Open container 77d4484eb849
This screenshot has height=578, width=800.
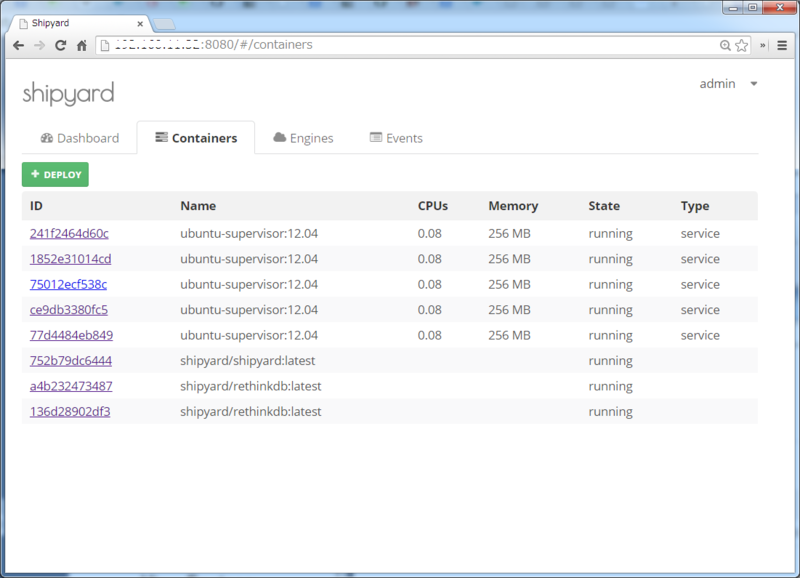click(x=71, y=336)
